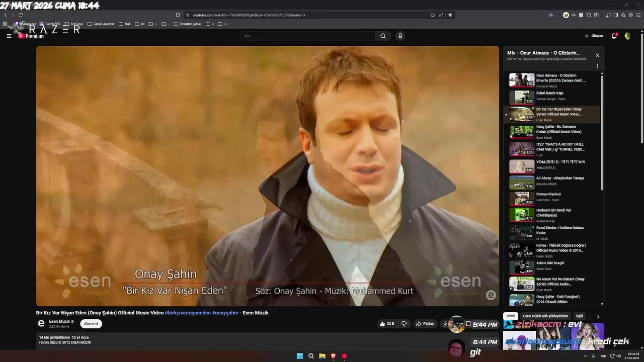Dislike the video with thumbs down

tap(404, 324)
